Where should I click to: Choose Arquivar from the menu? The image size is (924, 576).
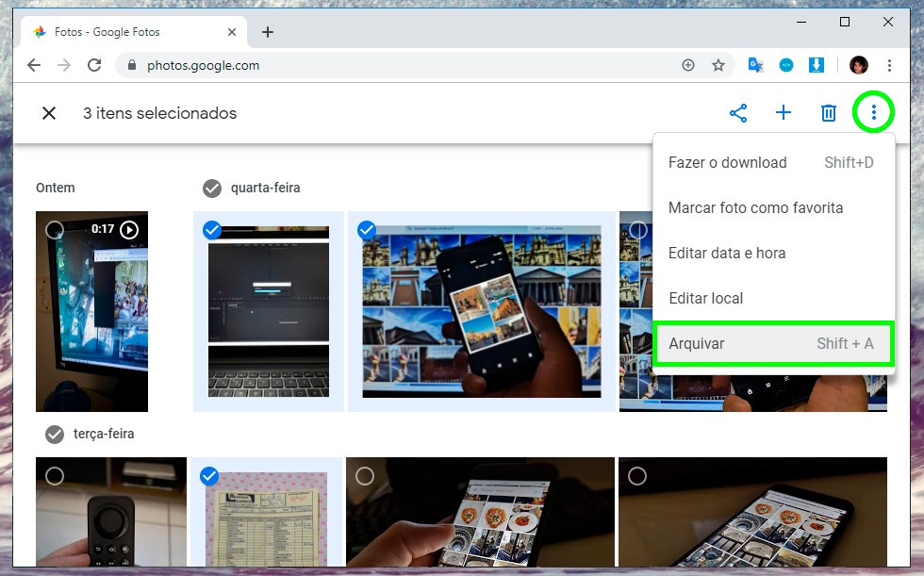[x=773, y=344]
